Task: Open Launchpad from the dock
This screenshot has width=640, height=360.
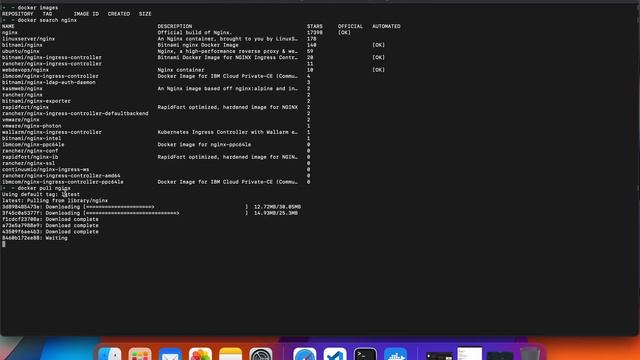Action: click(140, 354)
